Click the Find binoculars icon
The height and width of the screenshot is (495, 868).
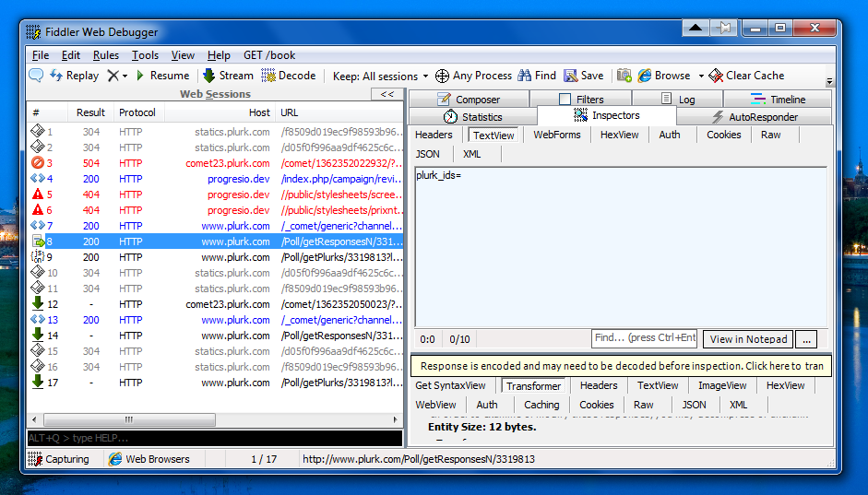point(525,76)
